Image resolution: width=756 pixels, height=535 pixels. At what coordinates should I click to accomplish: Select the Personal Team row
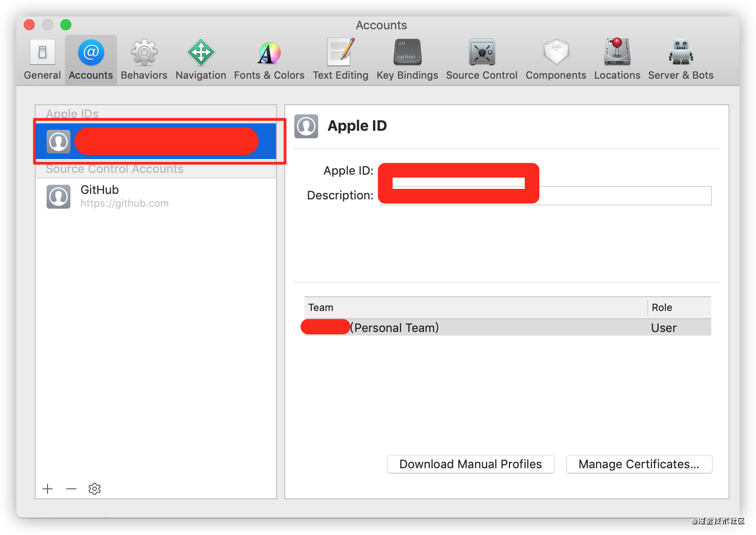pyautogui.click(x=507, y=327)
